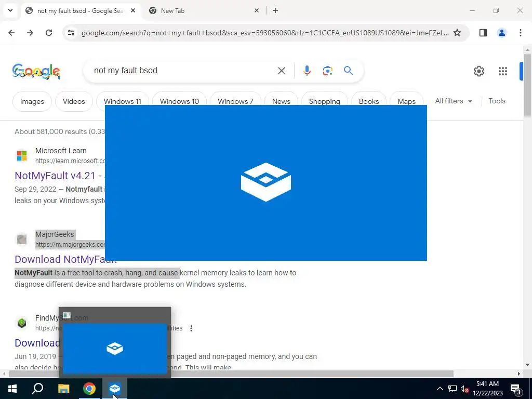Open the FindMySoft Download result link
The height and width of the screenshot is (399, 532).
pos(37,343)
